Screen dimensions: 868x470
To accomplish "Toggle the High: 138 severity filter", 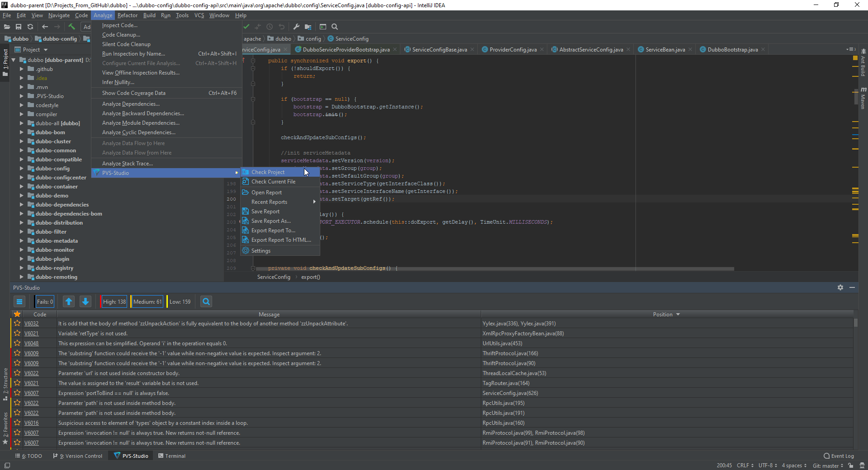I will (114, 301).
